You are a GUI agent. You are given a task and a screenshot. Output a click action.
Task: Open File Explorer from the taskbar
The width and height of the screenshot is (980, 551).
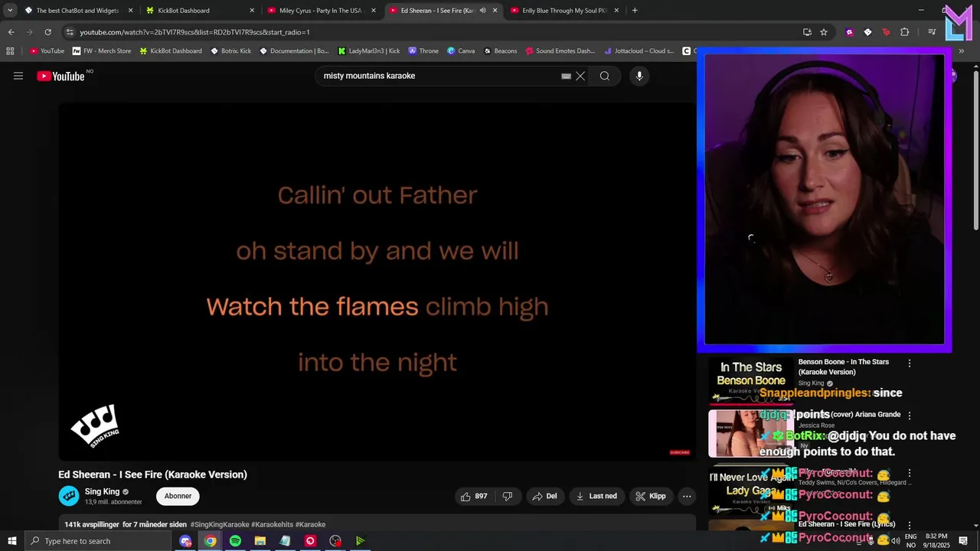pos(260,541)
